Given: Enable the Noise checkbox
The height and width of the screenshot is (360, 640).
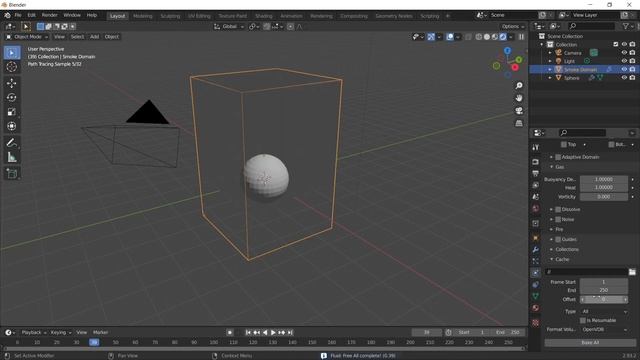Looking at the screenshot, I should (558, 220).
